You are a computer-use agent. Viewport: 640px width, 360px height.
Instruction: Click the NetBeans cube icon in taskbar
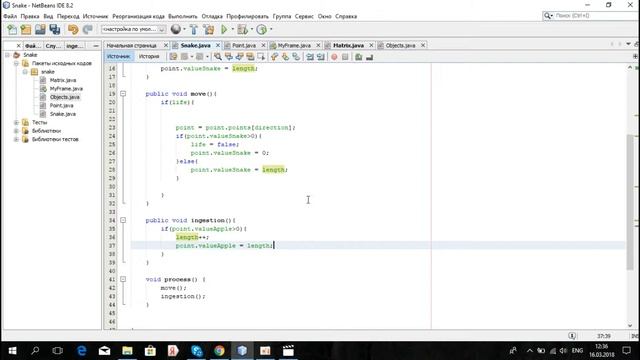(242, 351)
